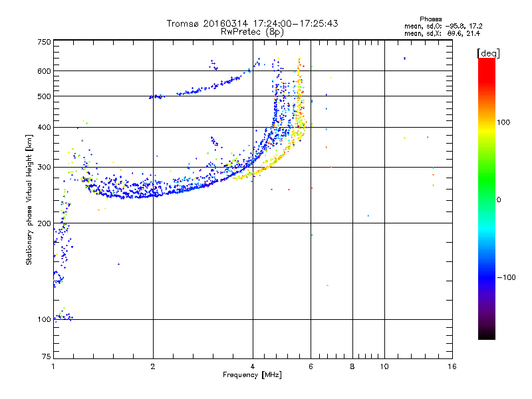Click the height axis tick '300'
Screen dimensions: 532x399
click(x=45, y=167)
